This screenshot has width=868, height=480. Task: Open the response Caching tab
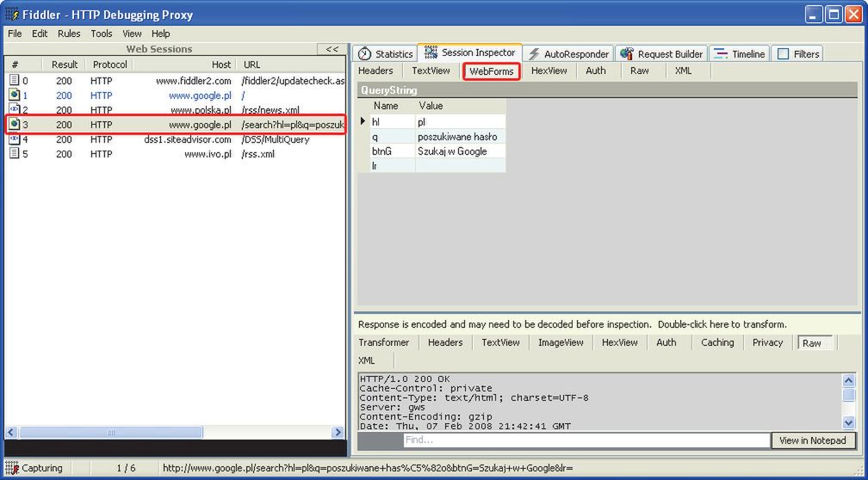point(717,342)
